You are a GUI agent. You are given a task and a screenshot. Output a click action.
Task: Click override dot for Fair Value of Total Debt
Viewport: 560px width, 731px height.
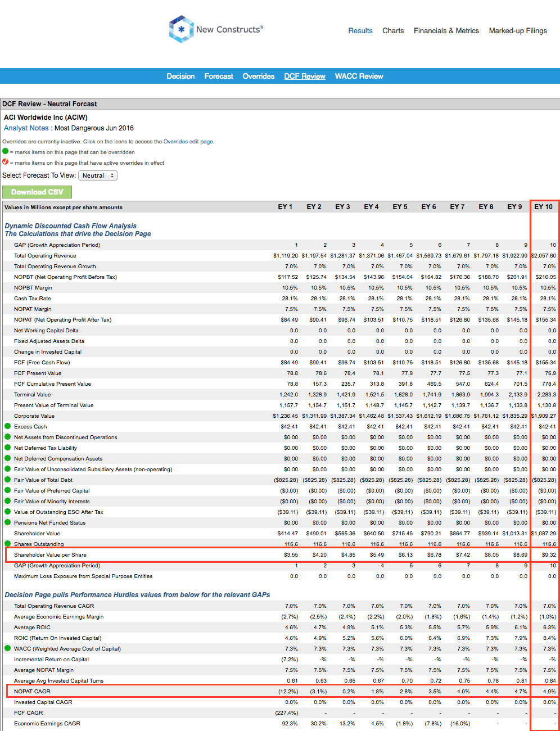tap(8, 480)
